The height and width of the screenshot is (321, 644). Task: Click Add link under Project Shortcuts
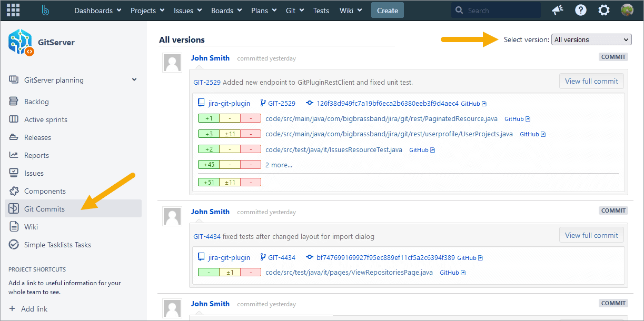tap(34, 309)
